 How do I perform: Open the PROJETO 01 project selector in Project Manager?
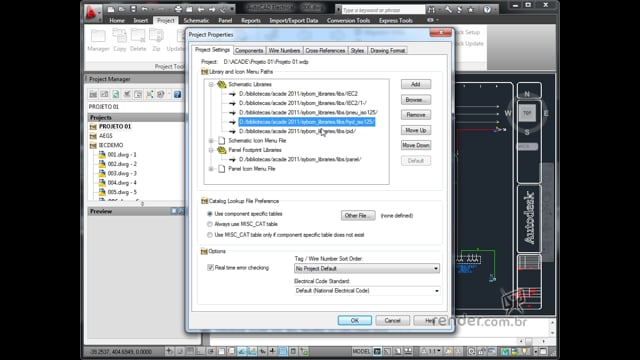[x=136, y=107]
